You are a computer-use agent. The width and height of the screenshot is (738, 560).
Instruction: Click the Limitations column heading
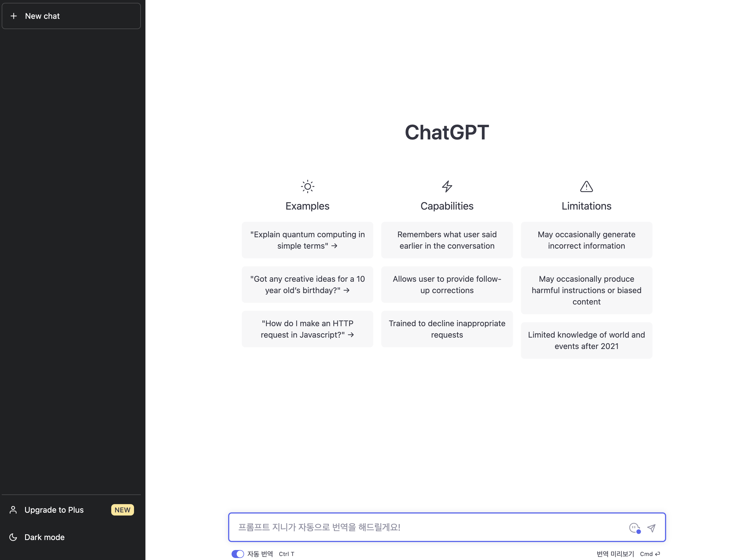pyautogui.click(x=586, y=206)
